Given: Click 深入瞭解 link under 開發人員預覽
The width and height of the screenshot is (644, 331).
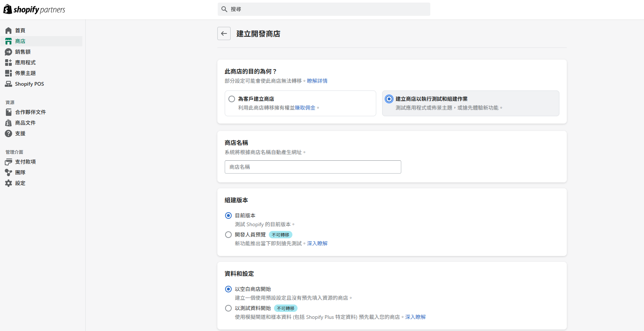Looking at the screenshot, I should pyautogui.click(x=317, y=243).
